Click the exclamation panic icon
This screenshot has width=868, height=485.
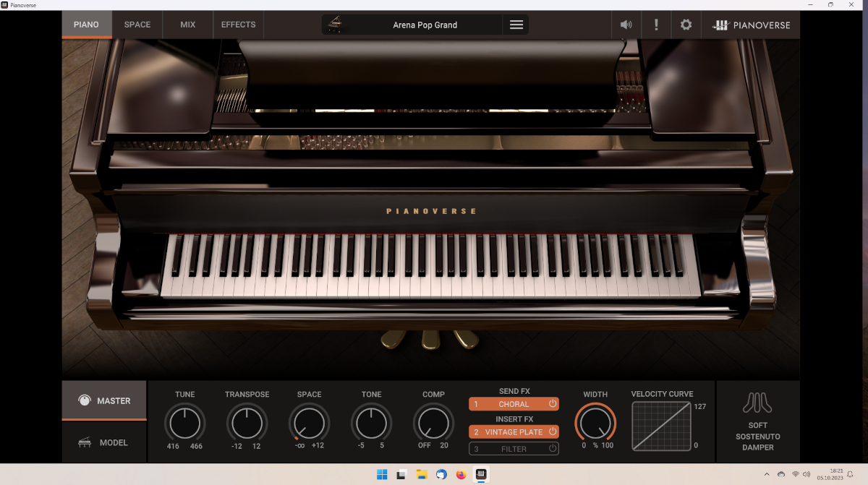656,25
